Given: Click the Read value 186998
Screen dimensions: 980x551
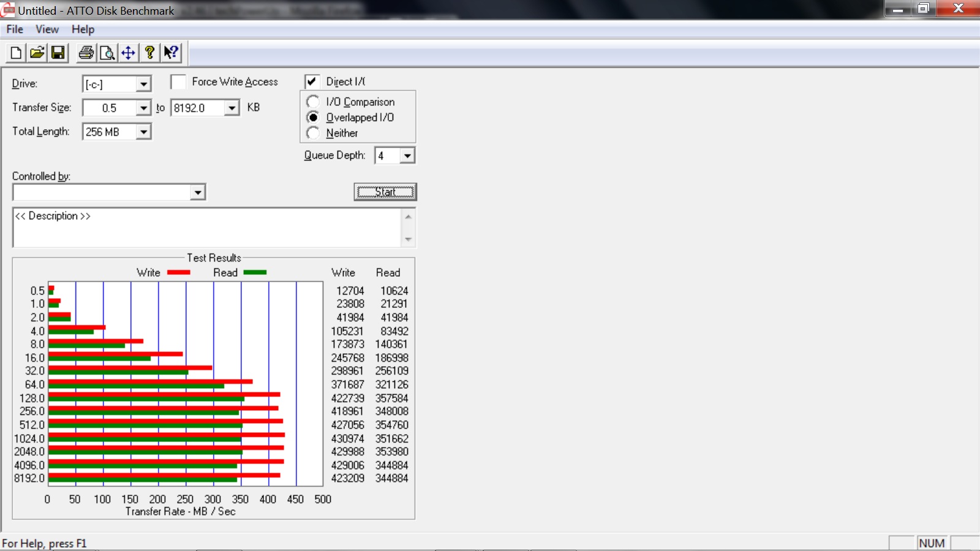Looking at the screenshot, I should tap(391, 358).
